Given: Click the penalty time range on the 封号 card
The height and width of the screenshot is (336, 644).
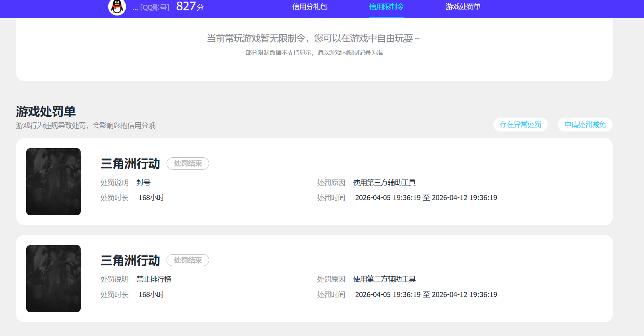Looking at the screenshot, I should pos(426,198).
